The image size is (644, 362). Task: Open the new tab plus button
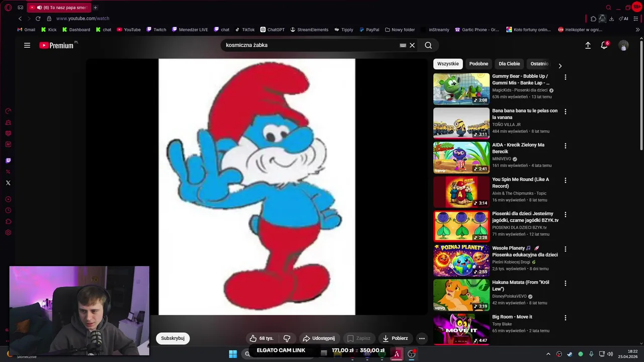(x=95, y=8)
